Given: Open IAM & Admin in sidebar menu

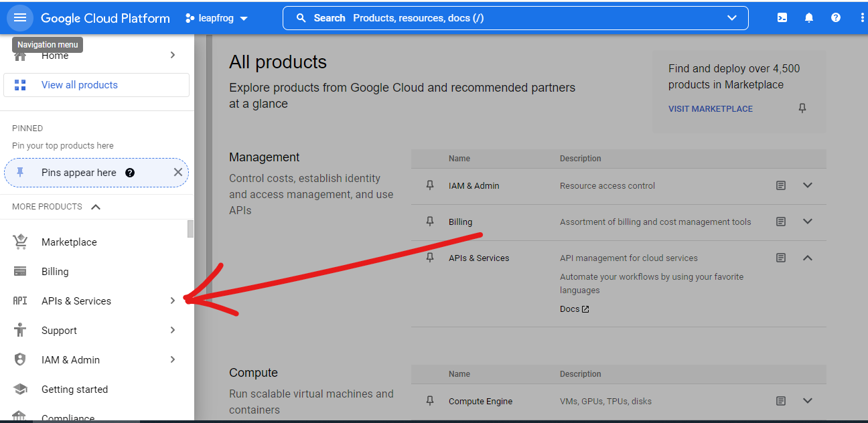Looking at the screenshot, I should 70,360.
